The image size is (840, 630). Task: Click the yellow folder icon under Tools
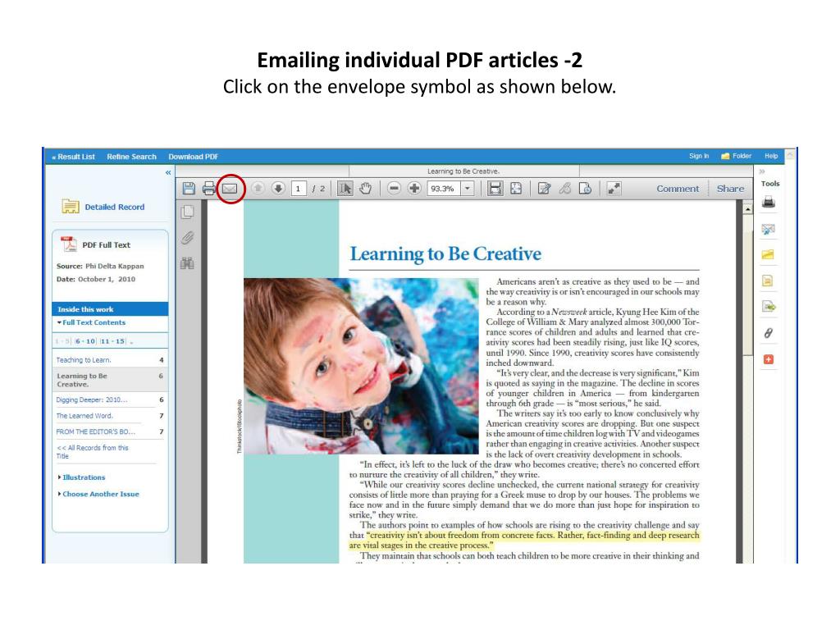click(769, 254)
